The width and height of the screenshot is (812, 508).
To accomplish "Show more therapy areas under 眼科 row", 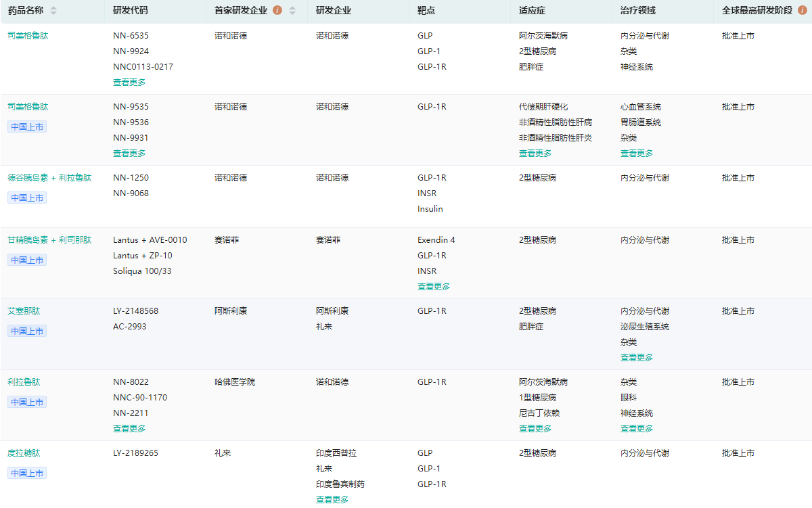I will tap(637, 429).
